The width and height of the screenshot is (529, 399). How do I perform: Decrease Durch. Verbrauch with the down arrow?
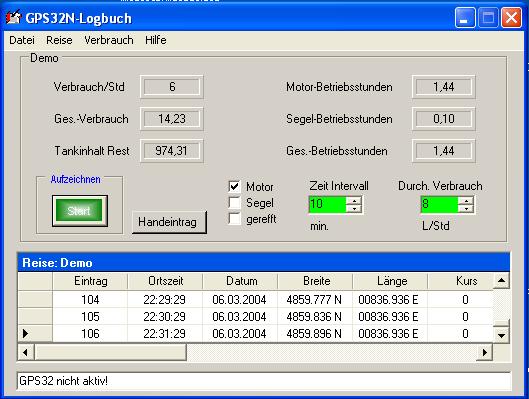[466, 209]
